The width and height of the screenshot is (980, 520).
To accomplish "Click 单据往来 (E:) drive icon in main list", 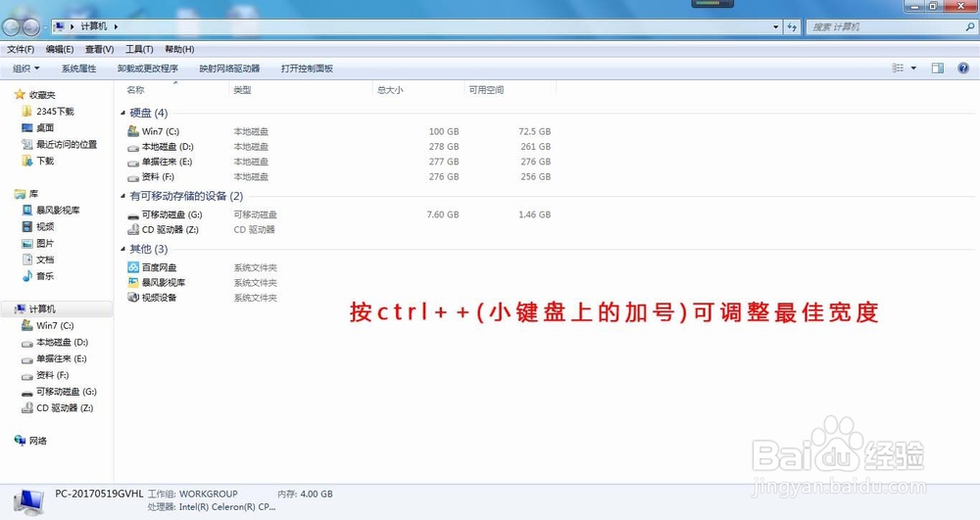I will coord(133,163).
